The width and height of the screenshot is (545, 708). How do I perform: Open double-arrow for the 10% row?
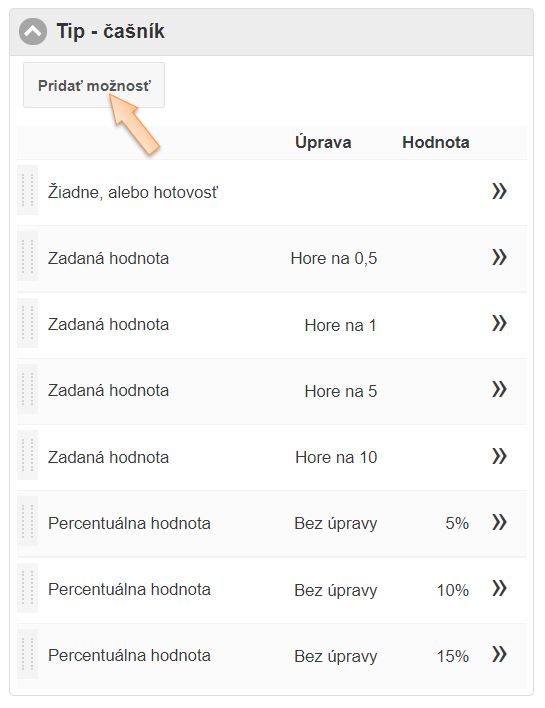coord(499,588)
